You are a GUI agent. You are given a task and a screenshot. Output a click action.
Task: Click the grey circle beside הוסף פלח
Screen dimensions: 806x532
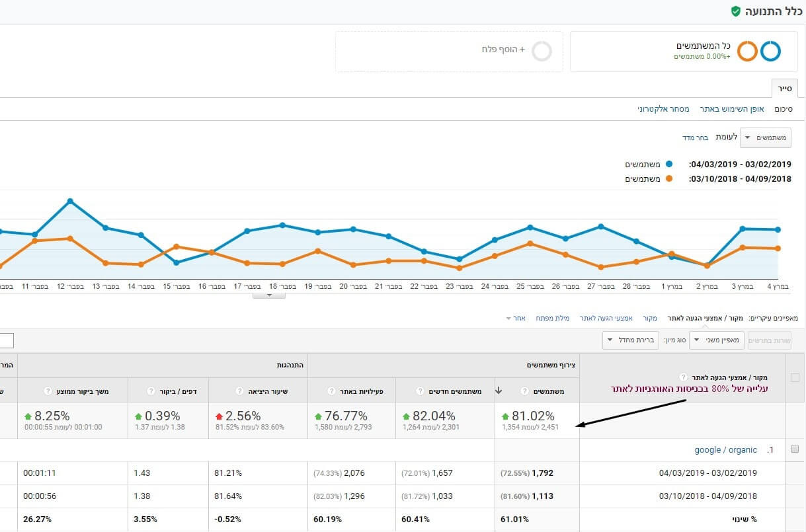[x=542, y=51]
